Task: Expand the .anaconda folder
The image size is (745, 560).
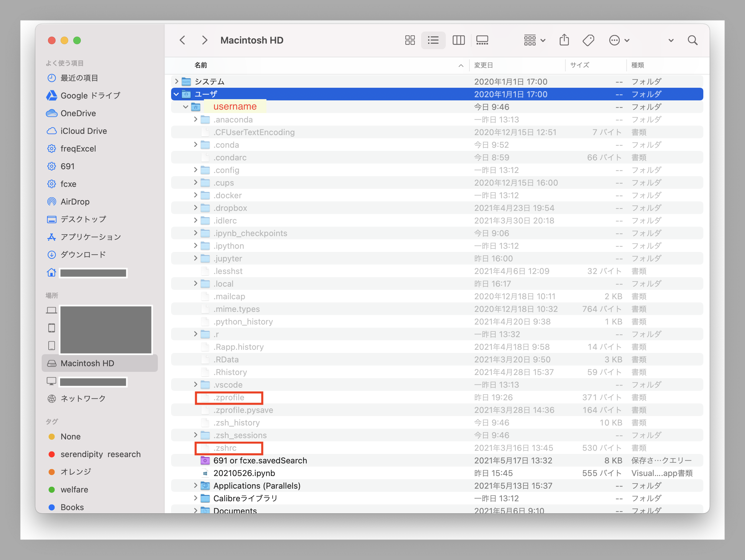Action: (x=195, y=120)
